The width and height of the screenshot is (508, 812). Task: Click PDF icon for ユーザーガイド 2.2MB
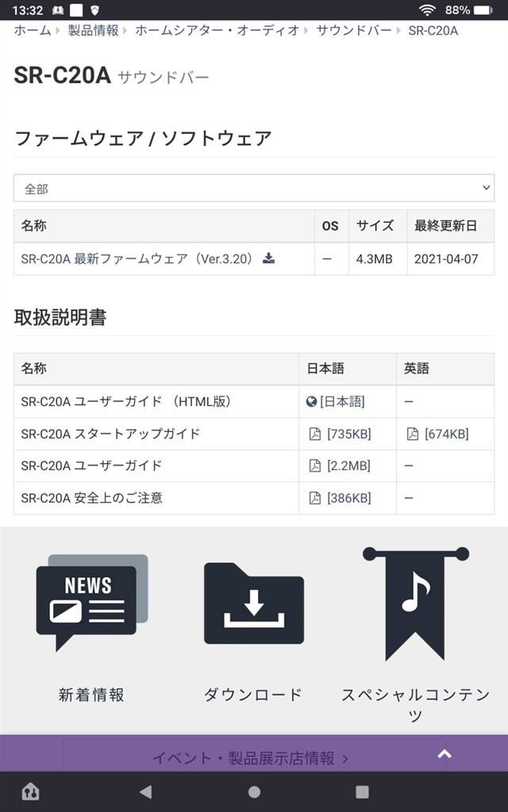pyautogui.click(x=314, y=465)
